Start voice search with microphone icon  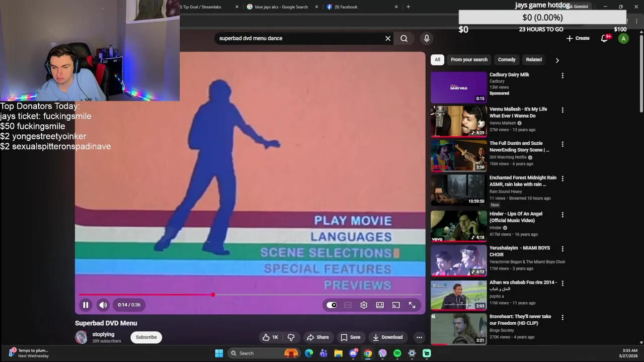click(427, 38)
